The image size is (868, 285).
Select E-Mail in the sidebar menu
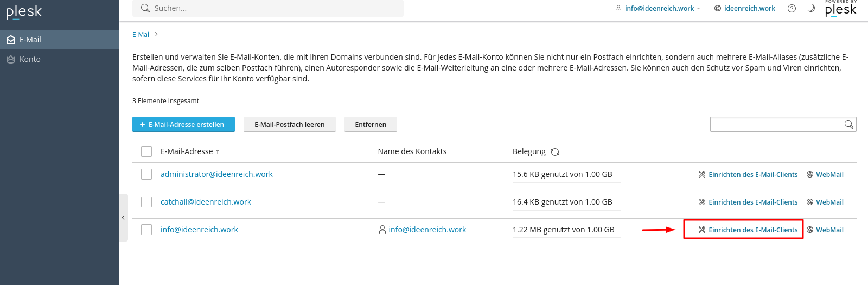(x=30, y=40)
